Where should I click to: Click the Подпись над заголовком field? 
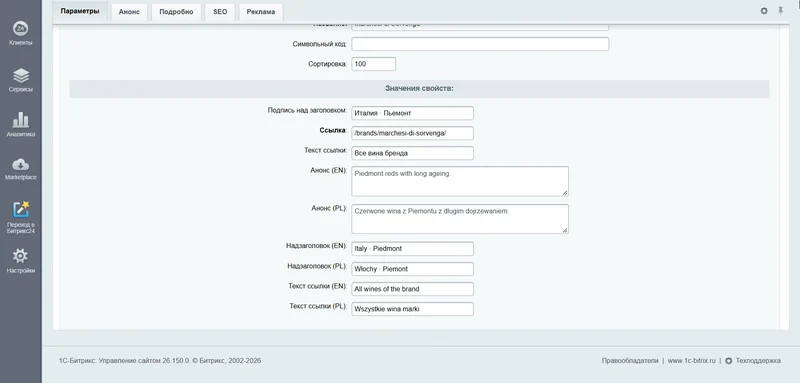point(412,113)
